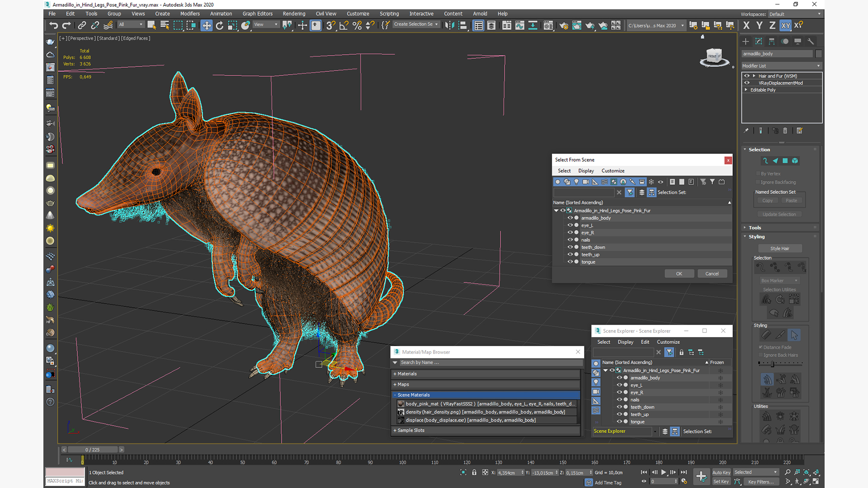Activate the Select and Scale tool
The width and height of the screenshot is (868, 488).
coord(232,25)
